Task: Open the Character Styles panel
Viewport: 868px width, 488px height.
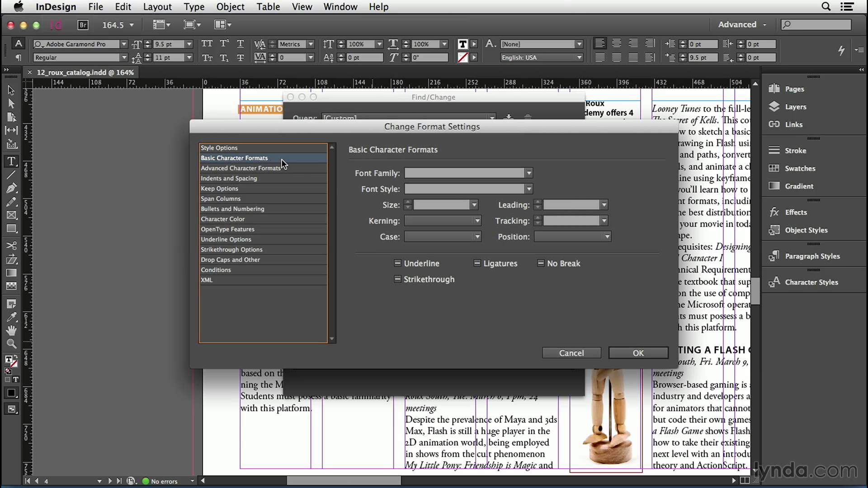Action: coord(811,282)
